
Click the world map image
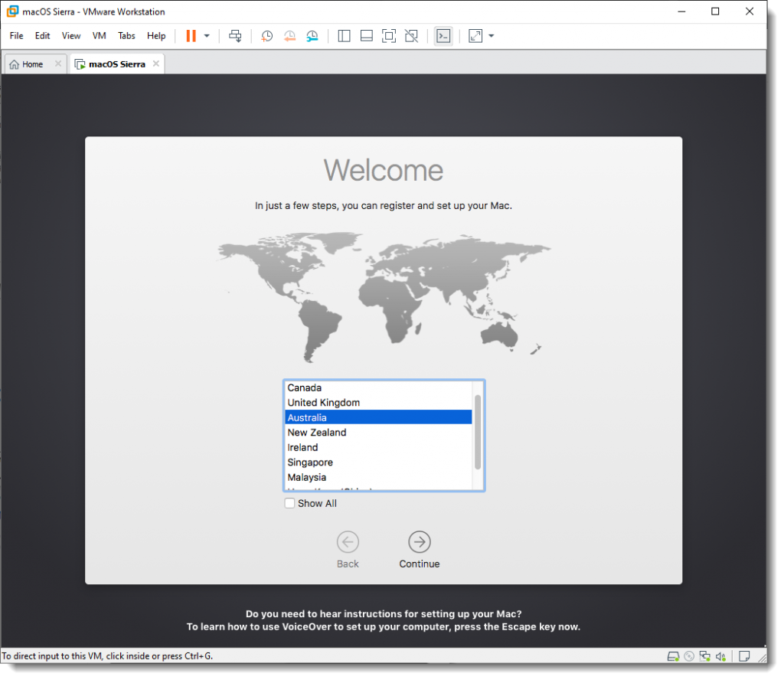384,298
